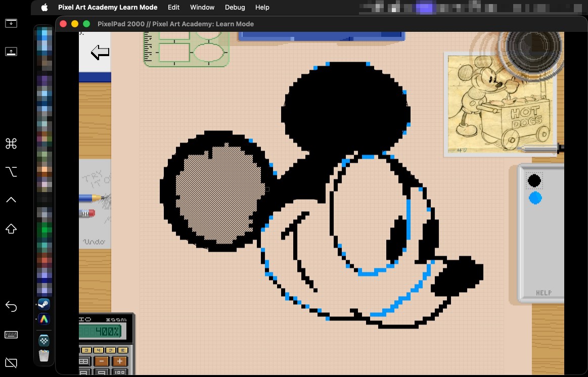Click the Command key sidebar icon
The image size is (588, 377).
point(11,144)
